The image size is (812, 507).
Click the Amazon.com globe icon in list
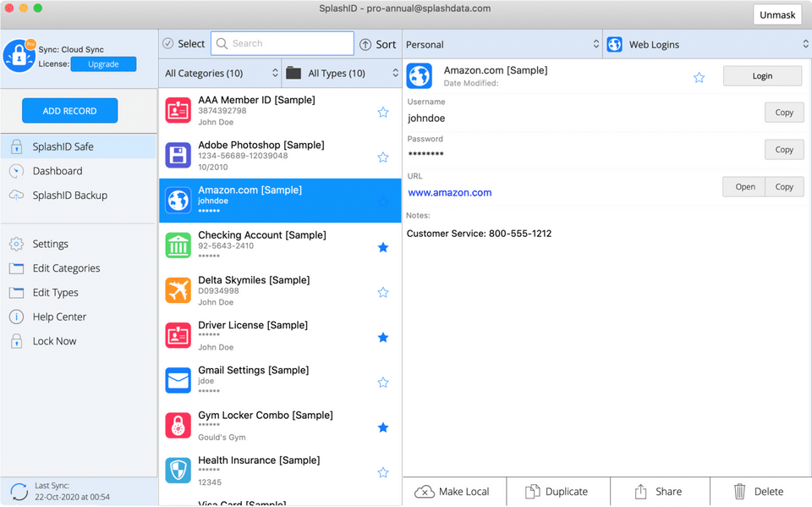(178, 201)
